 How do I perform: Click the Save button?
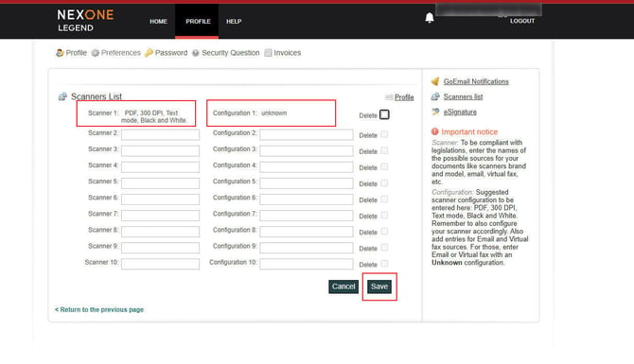[x=379, y=286]
